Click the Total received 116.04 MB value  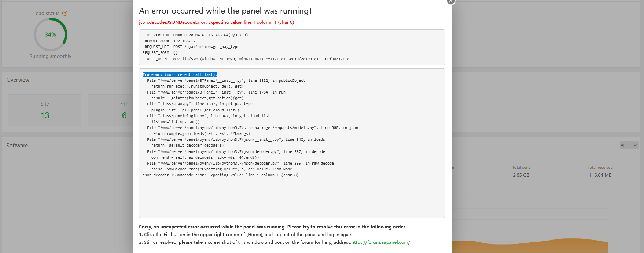coord(600,175)
